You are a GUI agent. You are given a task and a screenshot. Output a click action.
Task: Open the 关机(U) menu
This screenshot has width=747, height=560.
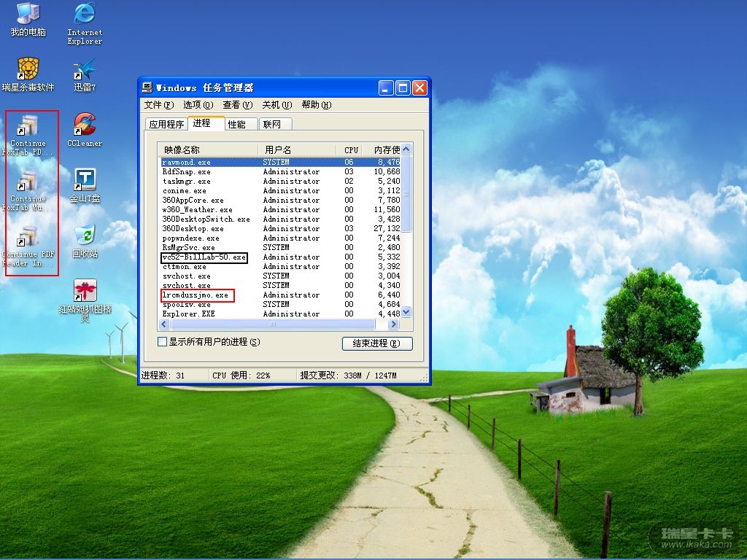tap(276, 105)
